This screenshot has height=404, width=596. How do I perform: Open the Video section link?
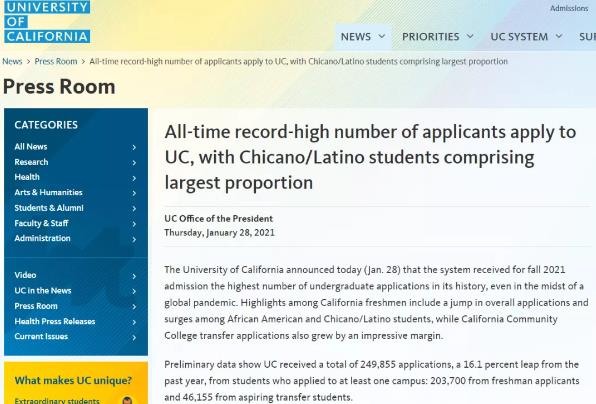[x=25, y=275]
